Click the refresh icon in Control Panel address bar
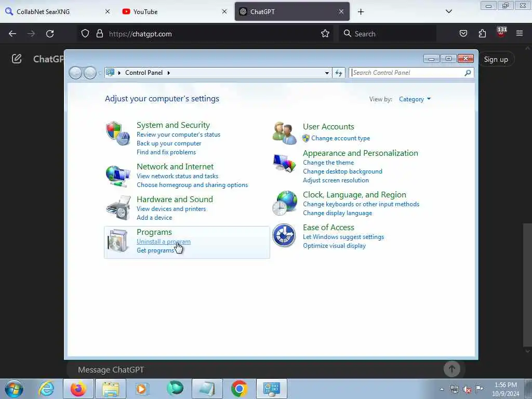The height and width of the screenshot is (399, 532). [x=338, y=73]
